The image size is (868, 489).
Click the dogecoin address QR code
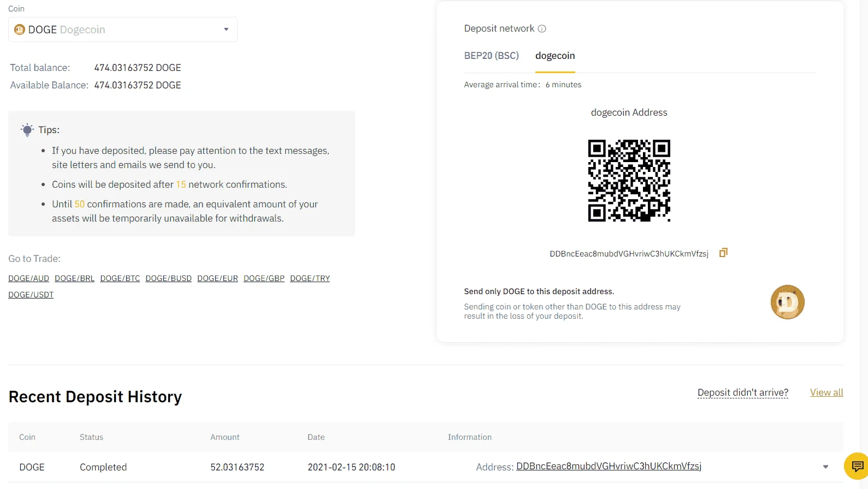point(629,181)
